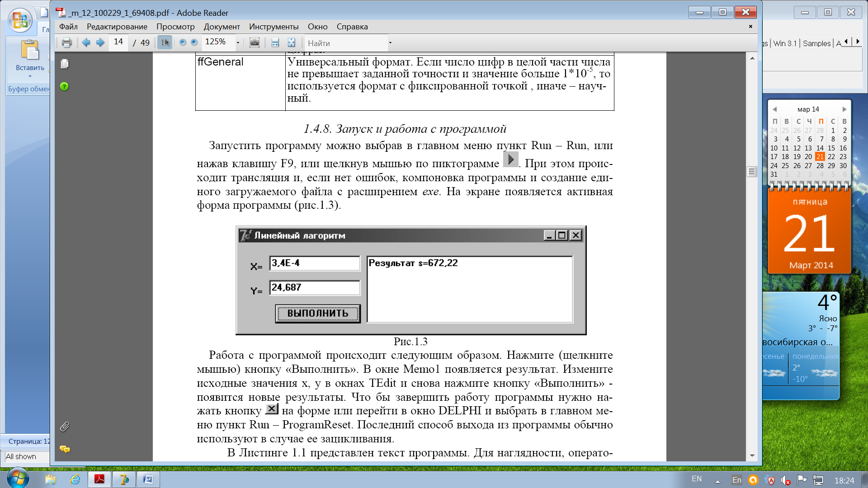Click the network tray icon

point(818,480)
